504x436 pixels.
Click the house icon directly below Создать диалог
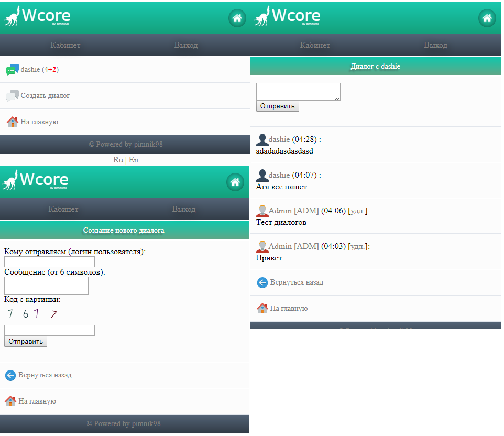(x=12, y=122)
